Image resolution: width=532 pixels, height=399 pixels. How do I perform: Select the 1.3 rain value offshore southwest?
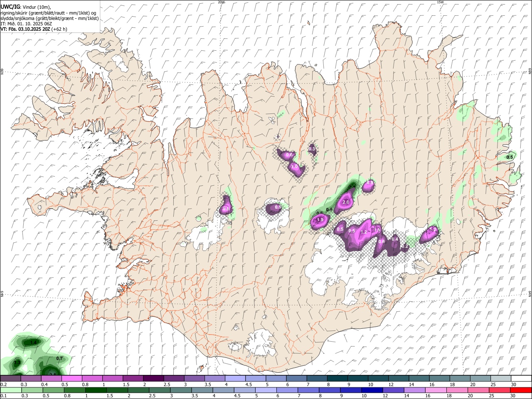click(x=17, y=363)
